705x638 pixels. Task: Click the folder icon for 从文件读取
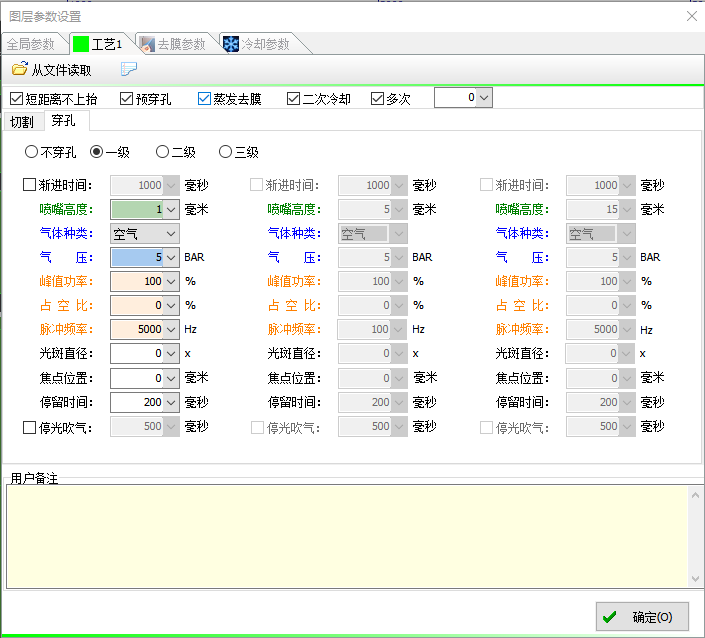coord(19,69)
